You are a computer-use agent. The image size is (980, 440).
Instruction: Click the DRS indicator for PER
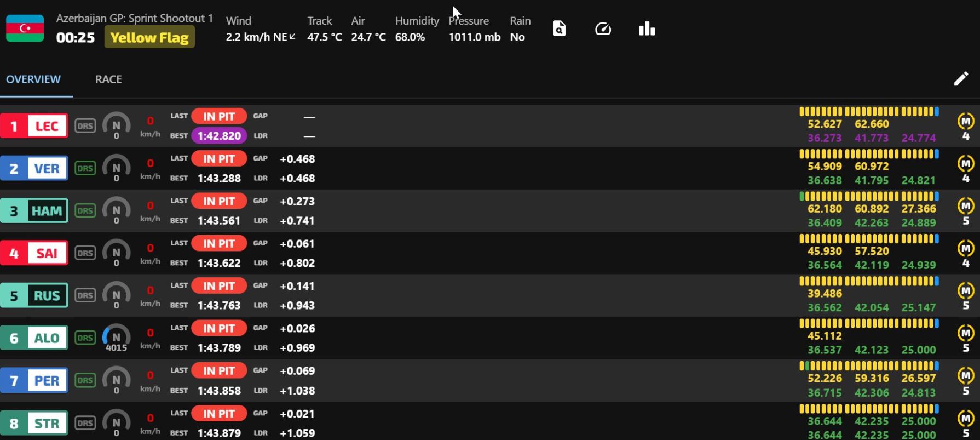click(x=85, y=380)
